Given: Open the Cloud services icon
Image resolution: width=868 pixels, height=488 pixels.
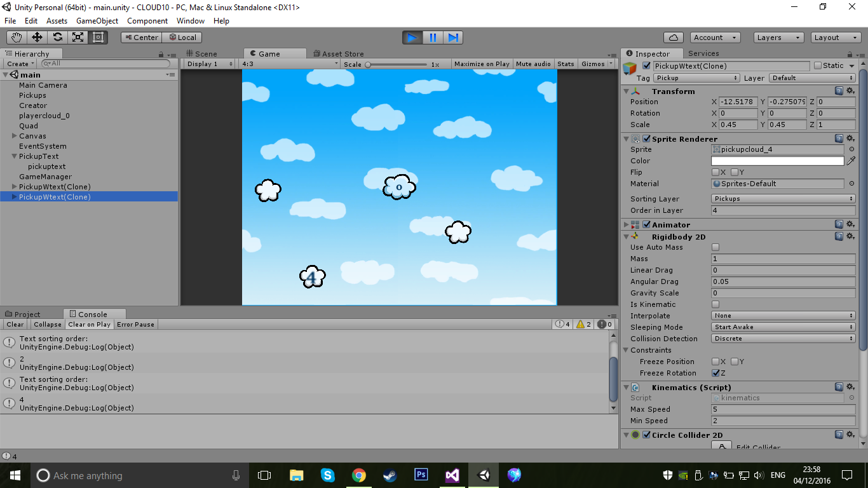Looking at the screenshot, I should click(674, 37).
